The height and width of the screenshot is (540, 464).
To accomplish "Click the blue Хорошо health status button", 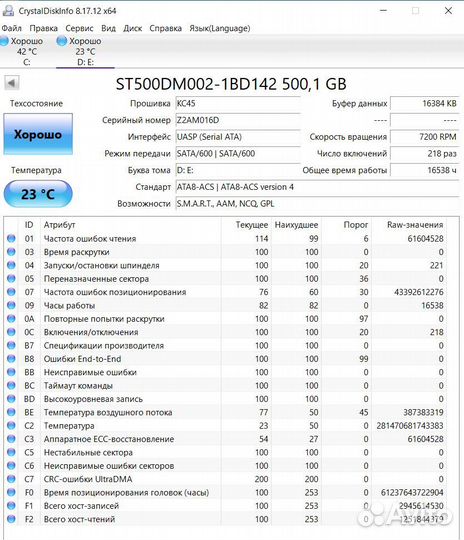I will [38, 134].
